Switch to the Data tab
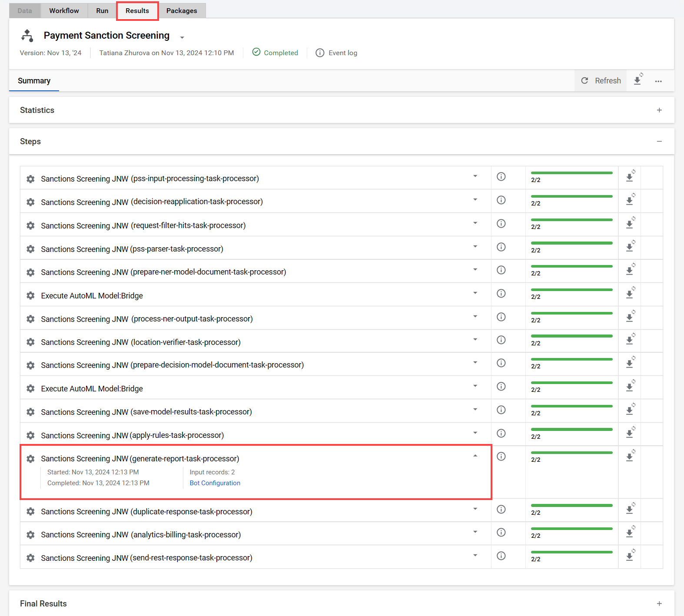The height and width of the screenshot is (616, 684). click(25, 11)
